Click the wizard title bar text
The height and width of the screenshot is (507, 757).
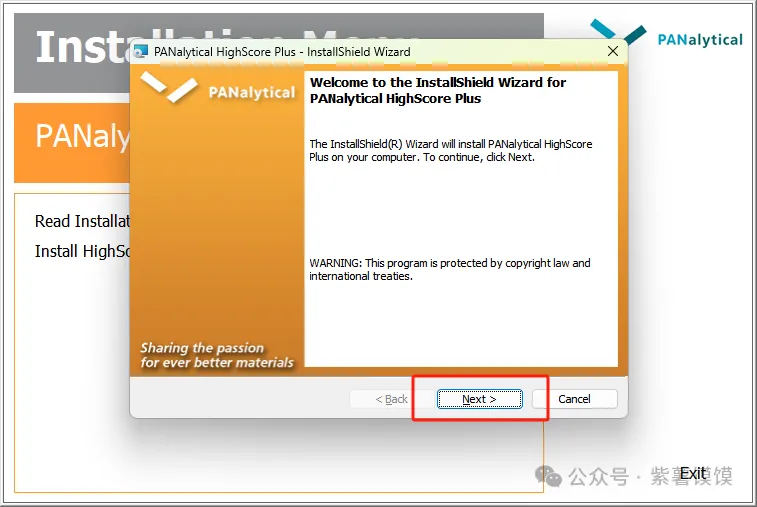[x=282, y=52]
